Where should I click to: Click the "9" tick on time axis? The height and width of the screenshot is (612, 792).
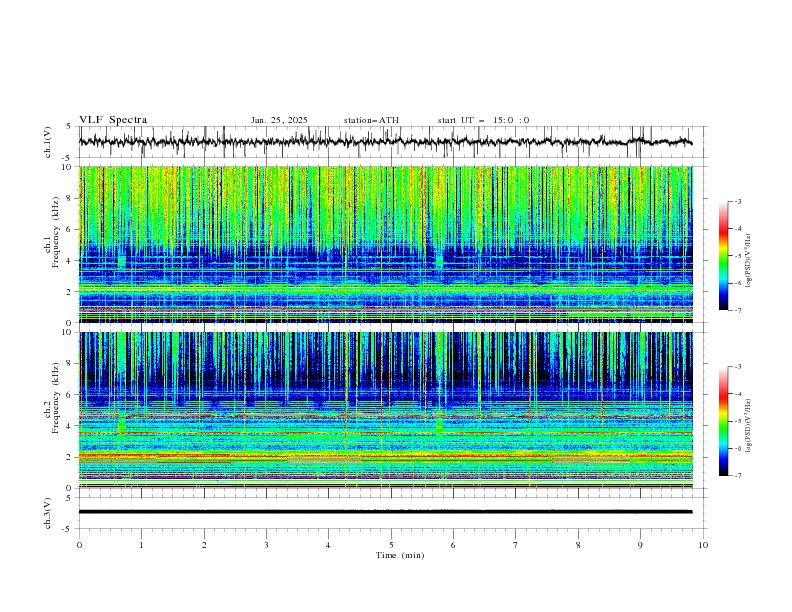[x=640, y=545]
